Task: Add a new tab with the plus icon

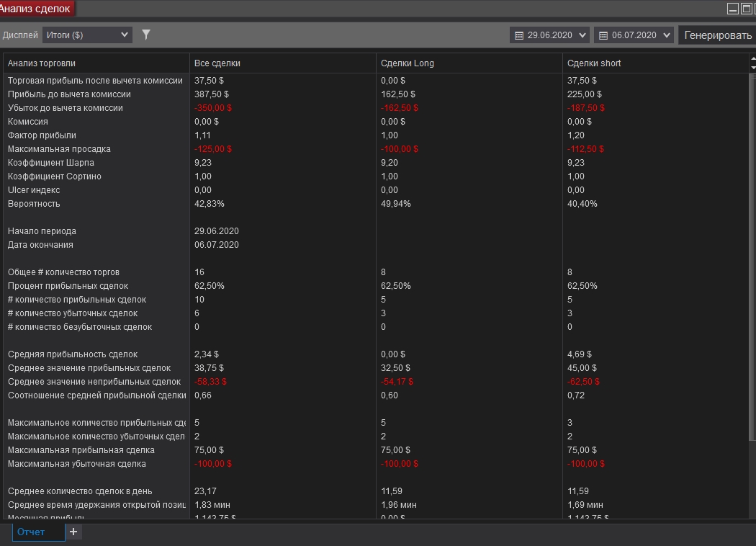Action: [x=73, y=532]
